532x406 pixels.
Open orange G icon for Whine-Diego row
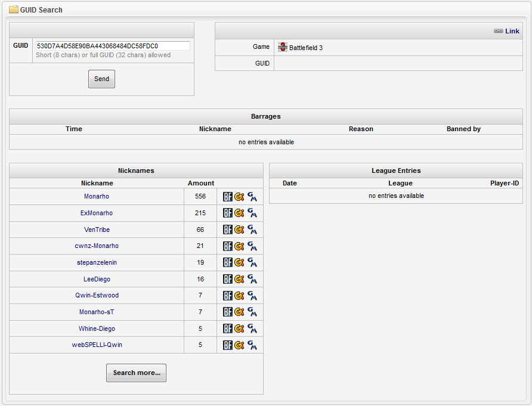point(239,328)
